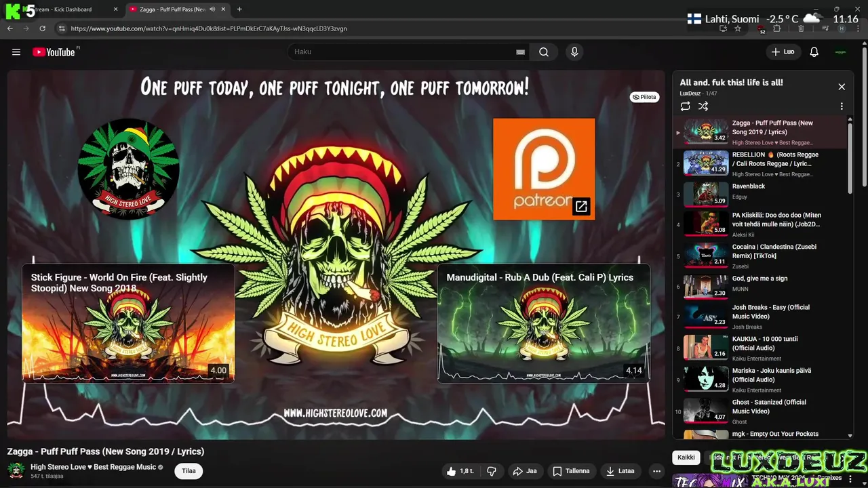Image resolution: width=868 pixels, height=488 pixels.
Task: Click the red extension icon with badge 52
Action: 762,28
